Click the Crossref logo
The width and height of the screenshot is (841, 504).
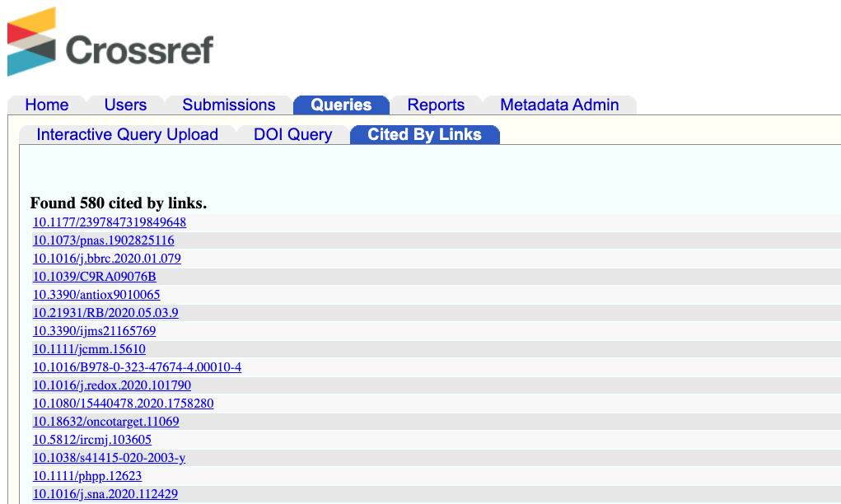111,41
